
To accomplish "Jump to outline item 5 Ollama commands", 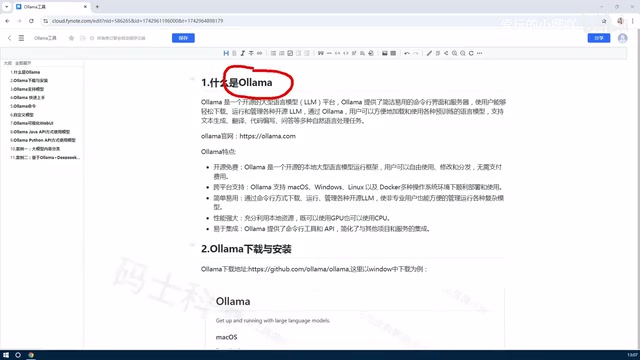I will click(23, 106).
